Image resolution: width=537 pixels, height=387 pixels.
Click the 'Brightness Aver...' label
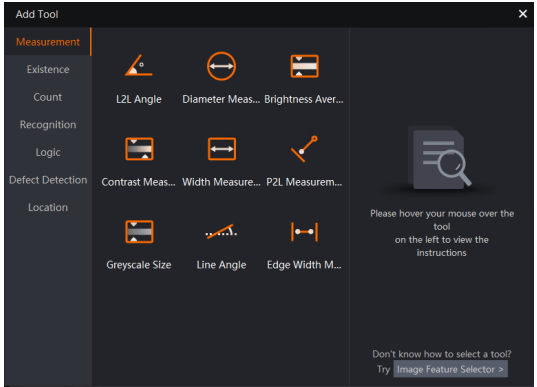pos(304,99)
